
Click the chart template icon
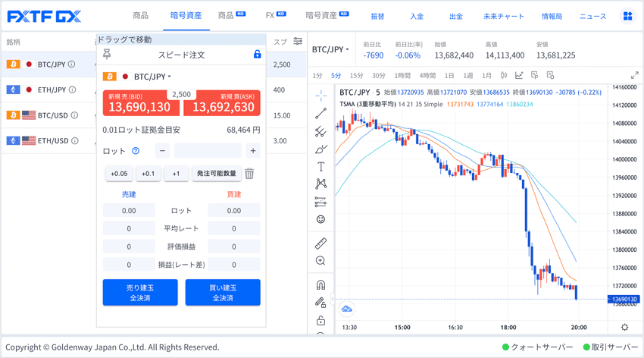coord(534,75)
